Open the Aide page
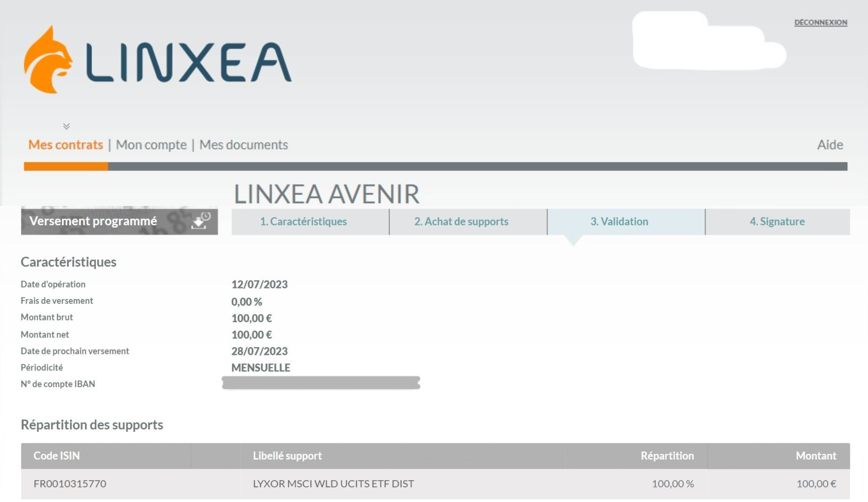 829,145
